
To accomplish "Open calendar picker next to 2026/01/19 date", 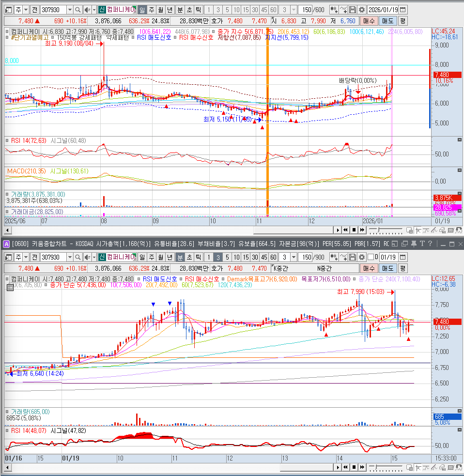I will pyautogui.click(x=402, y=10).
